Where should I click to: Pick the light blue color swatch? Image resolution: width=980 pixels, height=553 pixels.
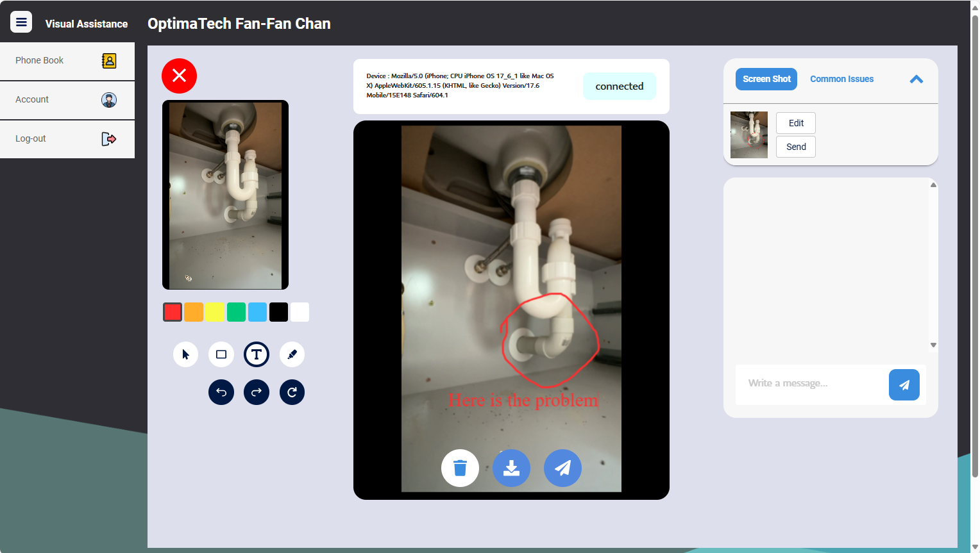pyautogui.click(x=257, y=312)
